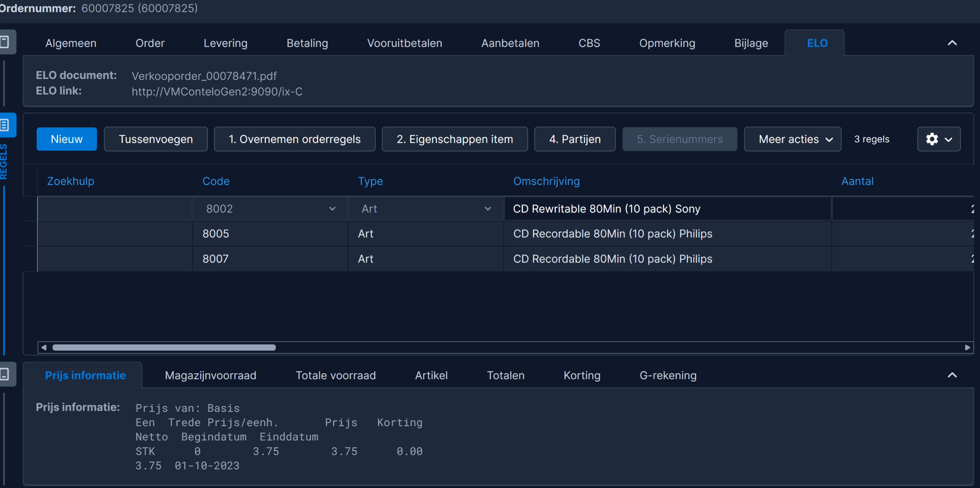Switch to the Magazijnvoorraad tab
980x488 pixels.
coord(211,375)
